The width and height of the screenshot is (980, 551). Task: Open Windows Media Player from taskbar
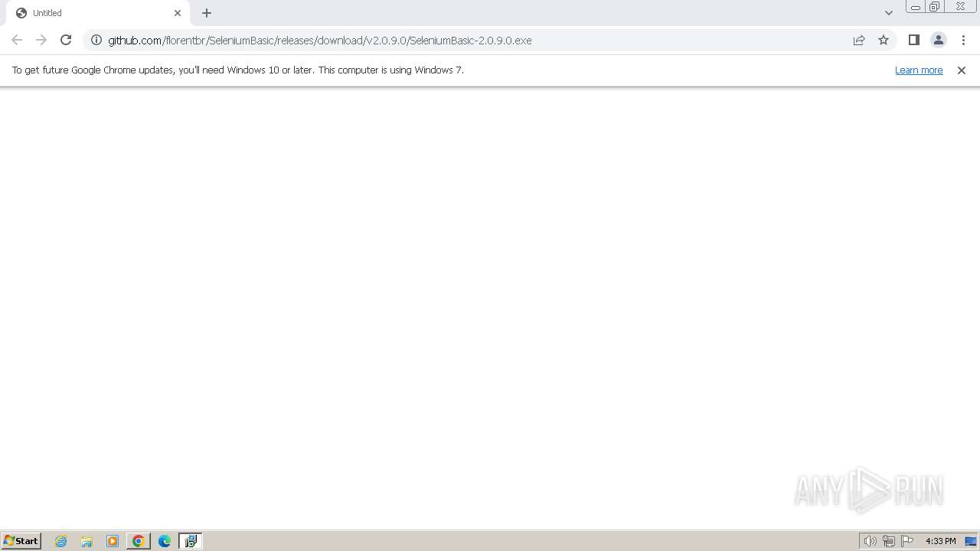click(x=113, y=541)
